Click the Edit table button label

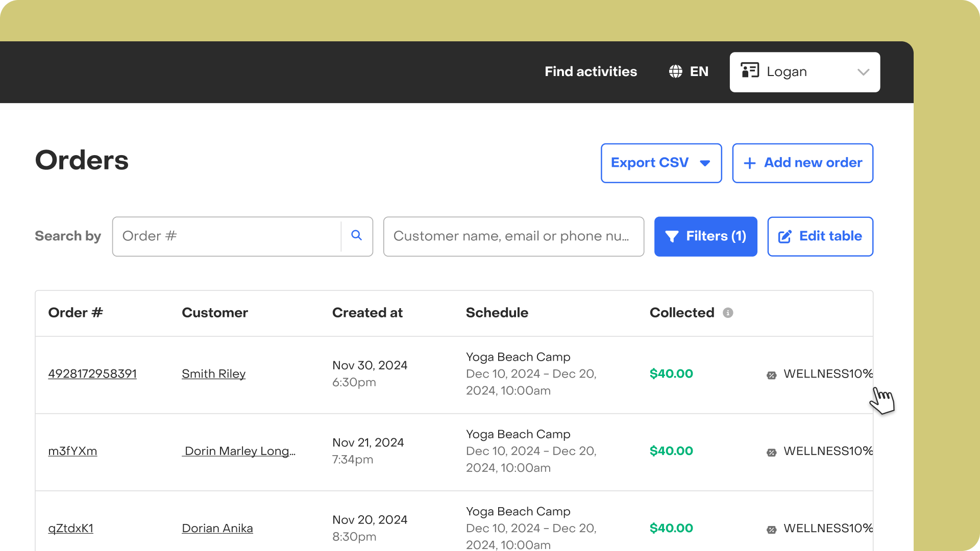coord(830,236)
